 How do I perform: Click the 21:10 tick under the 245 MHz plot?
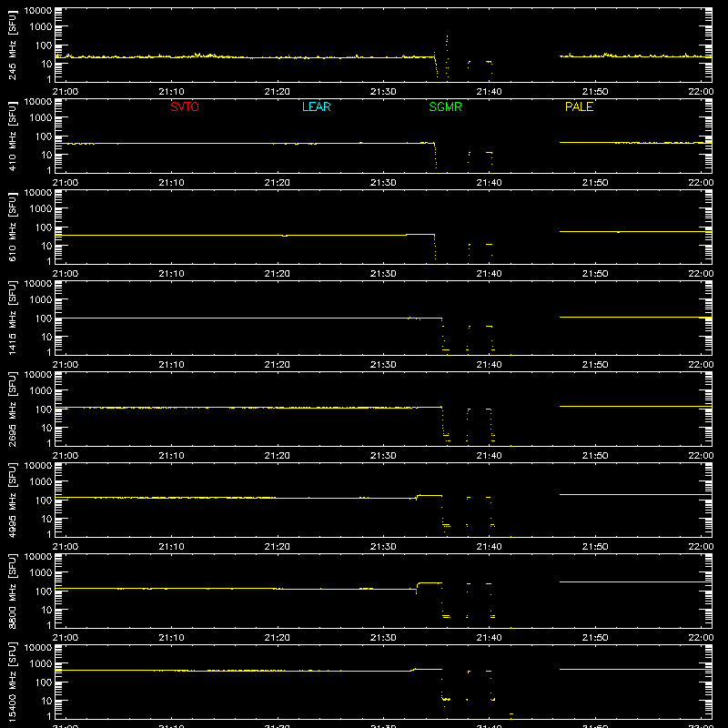pos(171,92)
